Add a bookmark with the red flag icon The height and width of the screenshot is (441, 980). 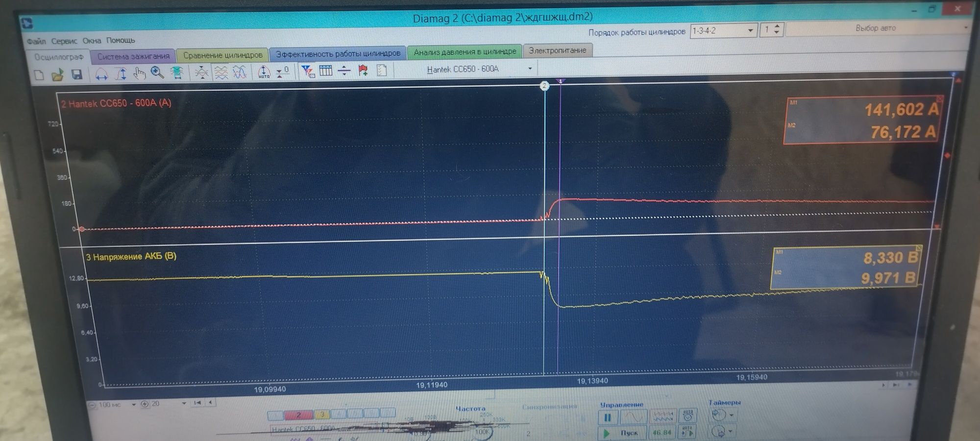click(363, 71)
